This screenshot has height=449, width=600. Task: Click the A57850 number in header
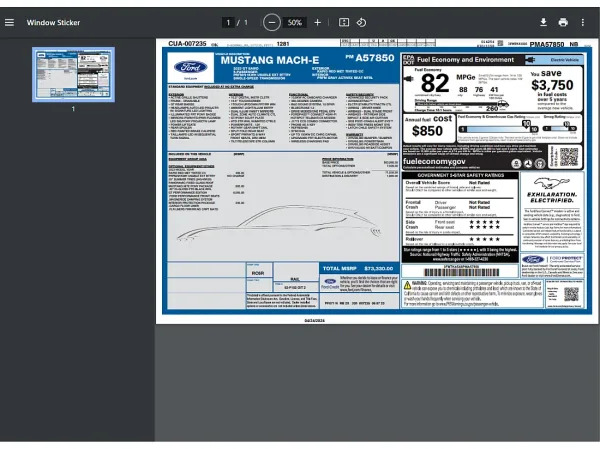click(x=375, y=58)
